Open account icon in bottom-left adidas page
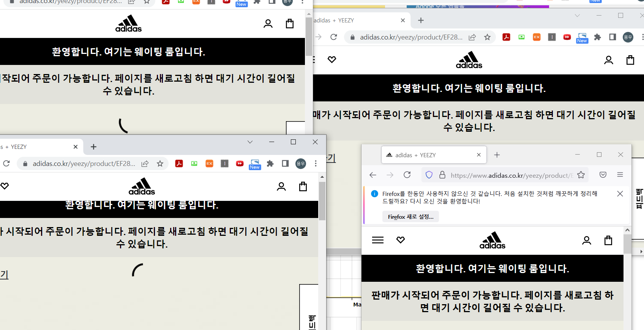Screen dimensions: 644x330 click(x=281, y=186)
